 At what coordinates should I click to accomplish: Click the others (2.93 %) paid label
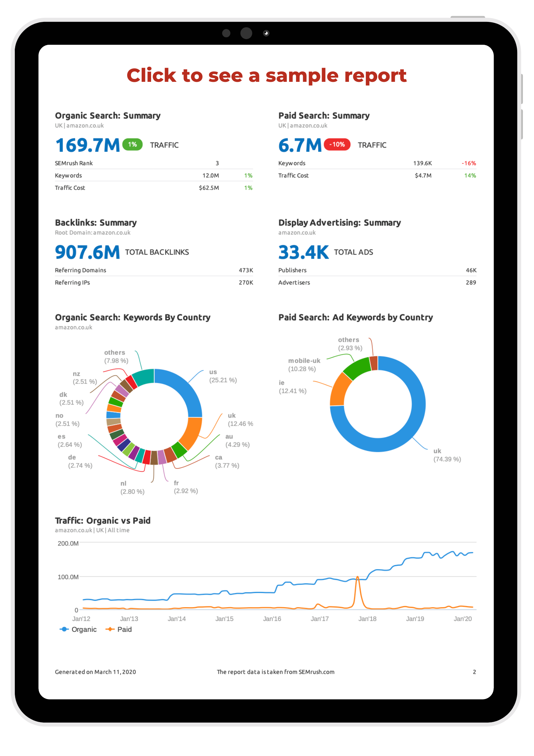point(350,344)
